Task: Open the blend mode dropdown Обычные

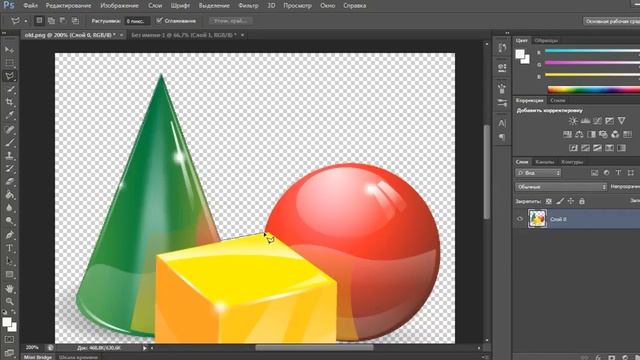Action: coord(561,187)
